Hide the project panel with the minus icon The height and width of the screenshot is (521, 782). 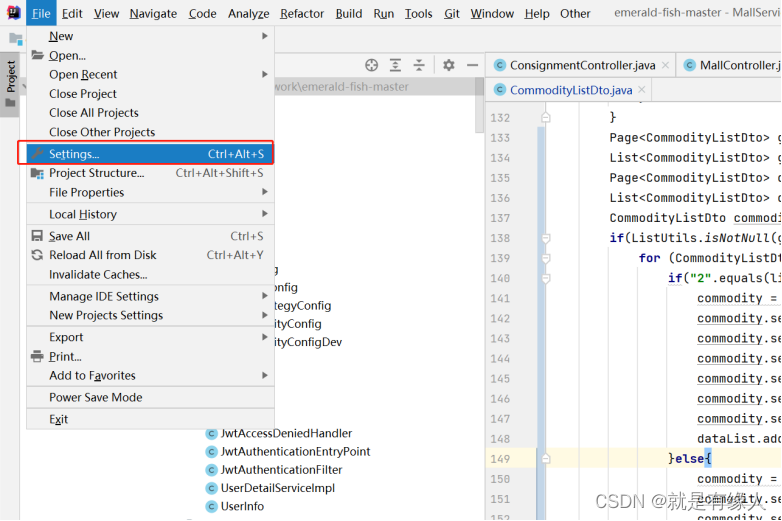[472, 65]
